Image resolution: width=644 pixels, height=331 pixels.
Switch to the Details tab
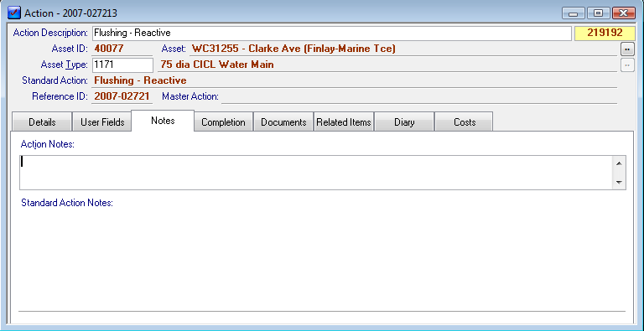[42, 122]
